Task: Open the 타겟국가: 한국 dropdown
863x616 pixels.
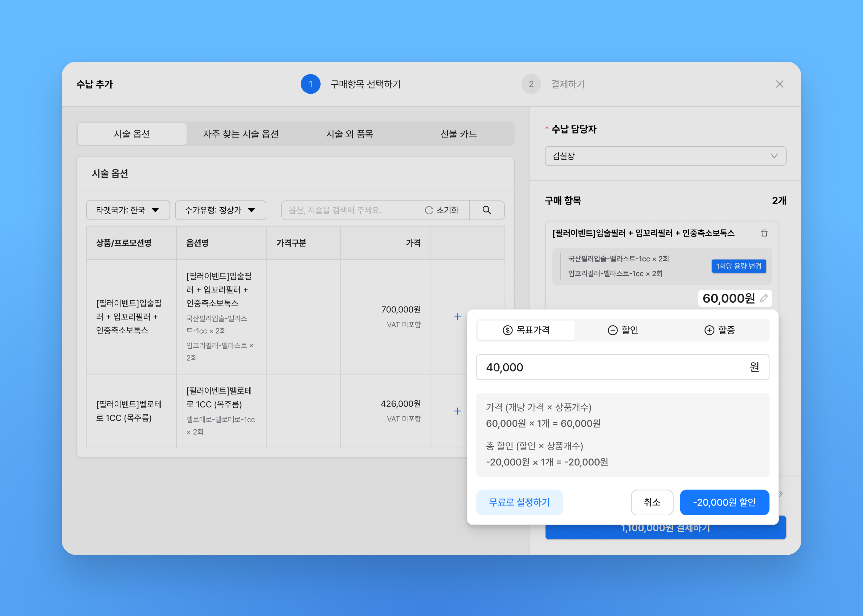Action: [x=128, y=210]
